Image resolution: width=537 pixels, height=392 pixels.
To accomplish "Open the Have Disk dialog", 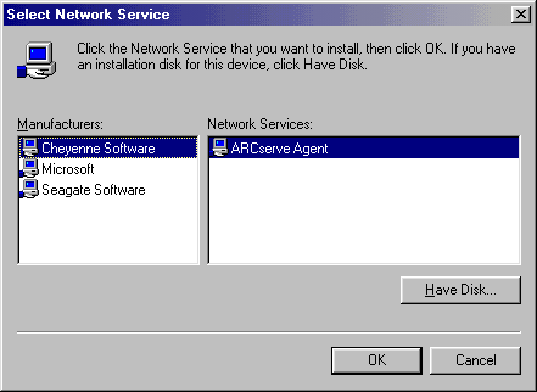I will coord(461,290).
